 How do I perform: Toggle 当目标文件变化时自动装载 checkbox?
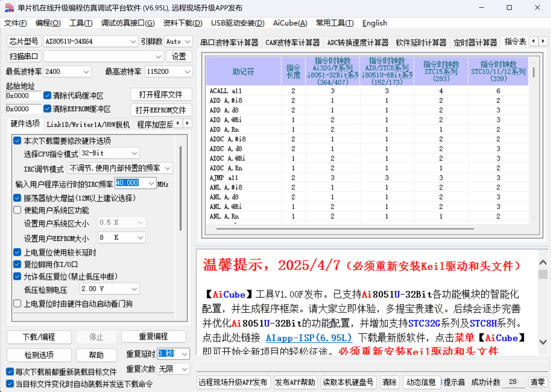coord(10,384)
